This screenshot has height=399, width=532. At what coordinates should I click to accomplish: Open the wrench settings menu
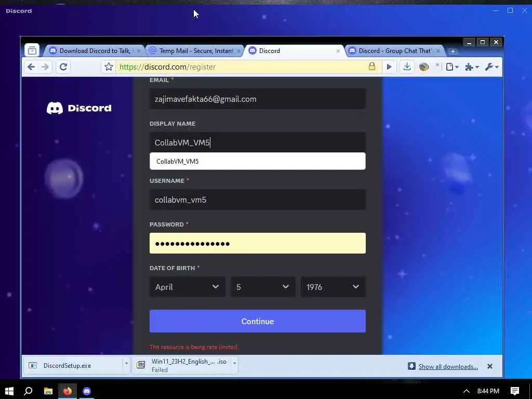[x=491, y=67]
